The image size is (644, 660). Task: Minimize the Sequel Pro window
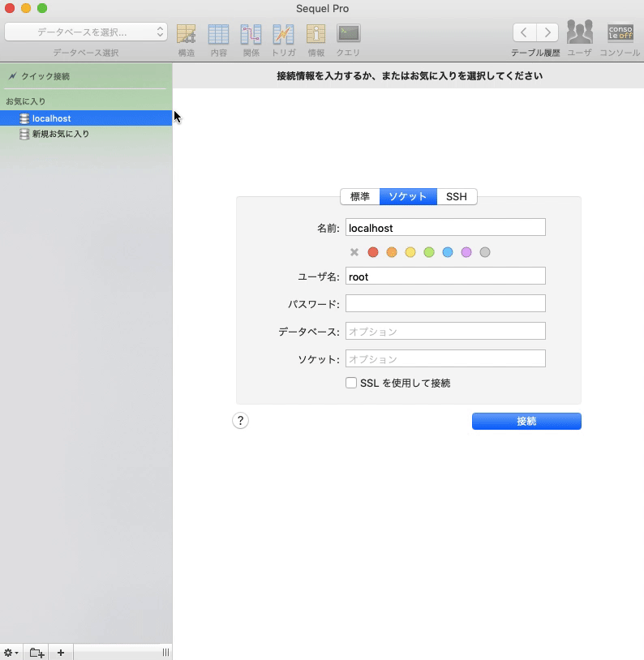[x=26, y=8]
